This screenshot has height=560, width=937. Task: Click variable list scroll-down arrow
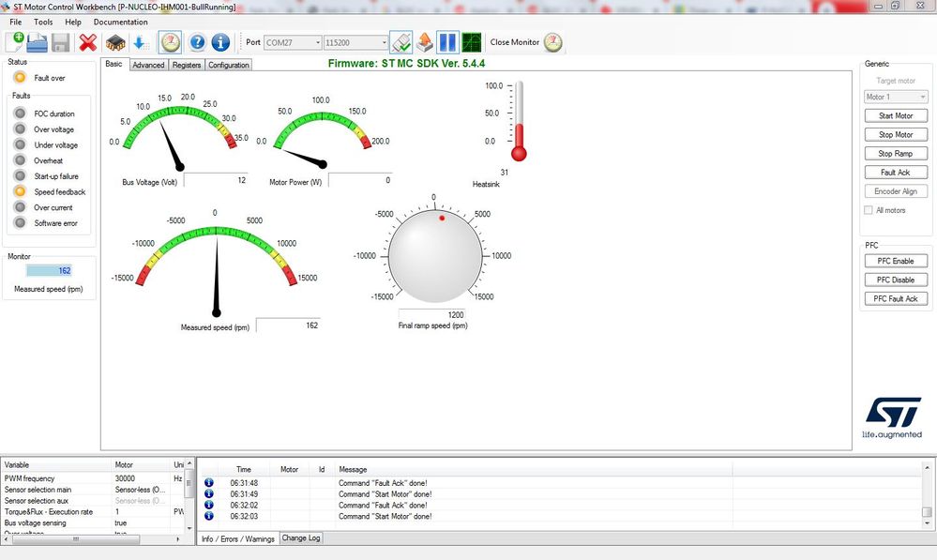pyautogui.click(x=189, y=528)
